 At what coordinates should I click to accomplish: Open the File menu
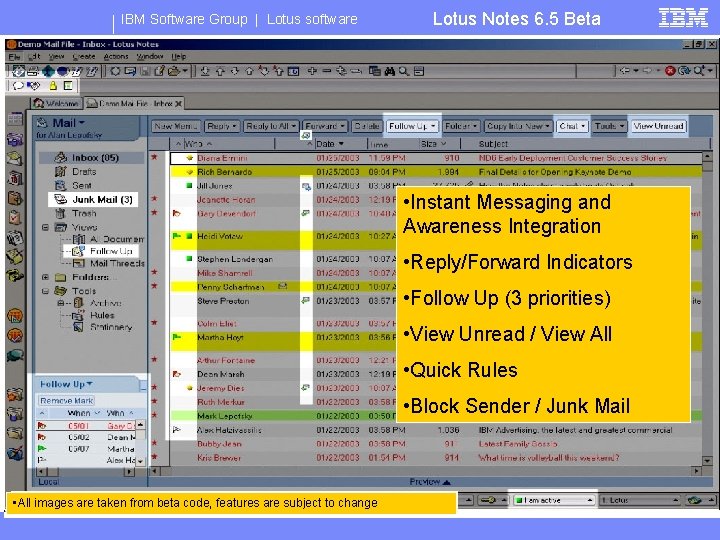coord(14,56)
